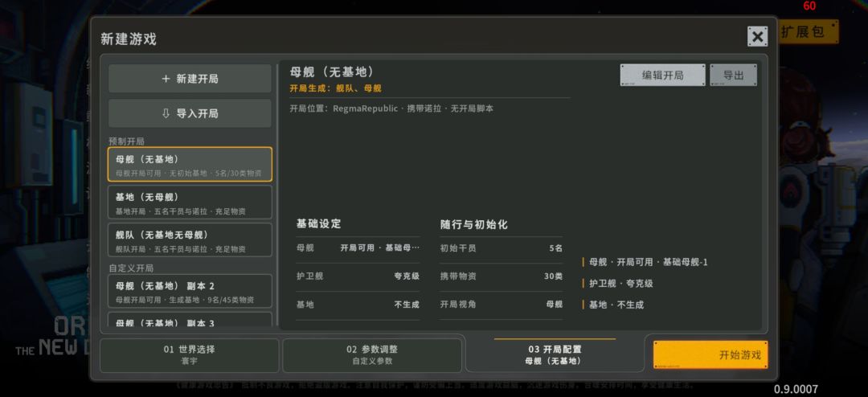The image size is (868, 397).
Task: Open the 扩展包 button behind the dialog
Action: (x=809, y=32)
